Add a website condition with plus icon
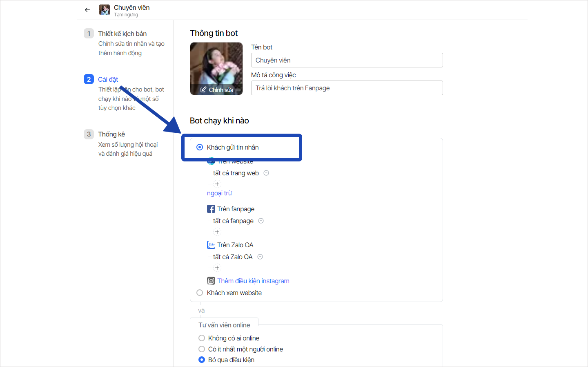Image resolution: width=588 pixels, height=367 pixels. (217, 184)
